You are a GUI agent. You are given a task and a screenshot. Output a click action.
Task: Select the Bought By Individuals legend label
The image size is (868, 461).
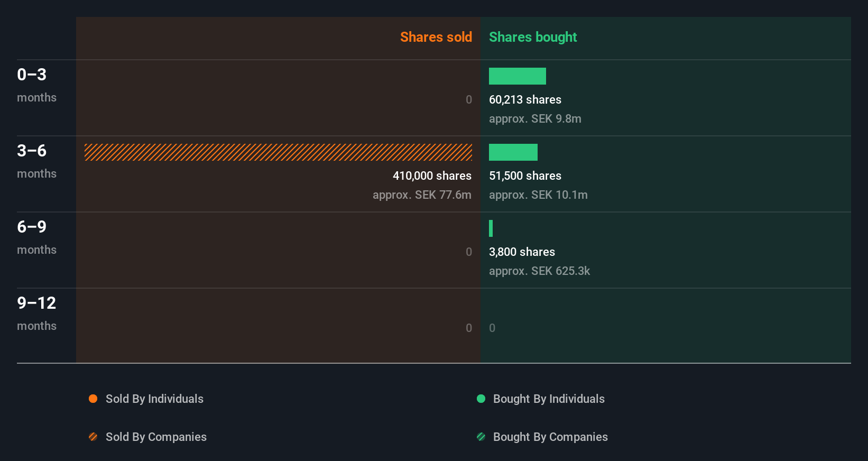click(x=549, y=399)
